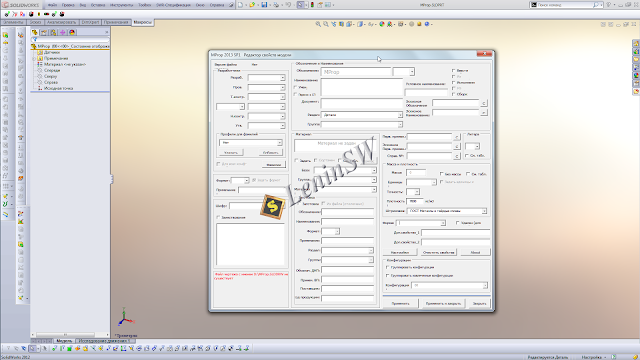This screenshot has height=360, width=640.
Task: Tick the Униф. checkbox
Action: coord(296,87)
